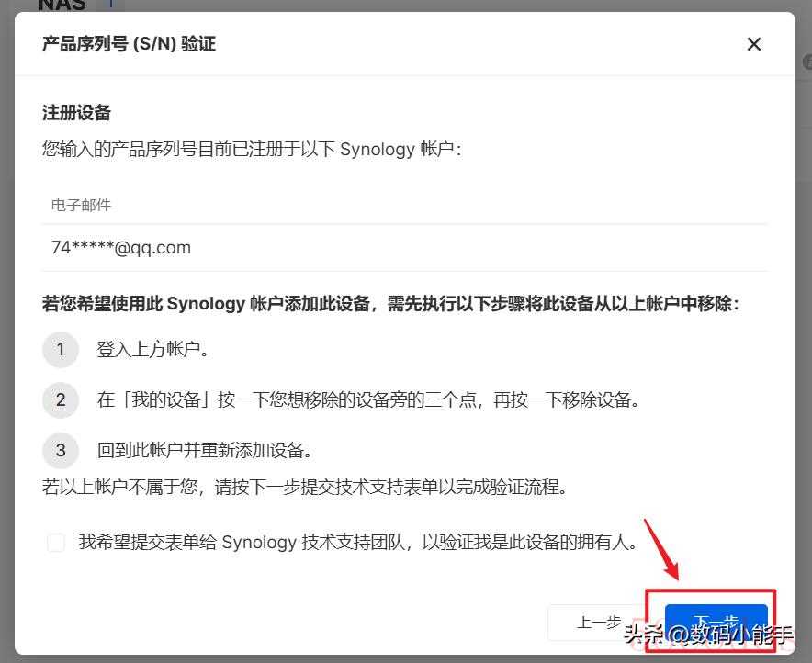
Task: Click the blue 下一步 (next step) button
Action: coord(716,622)
